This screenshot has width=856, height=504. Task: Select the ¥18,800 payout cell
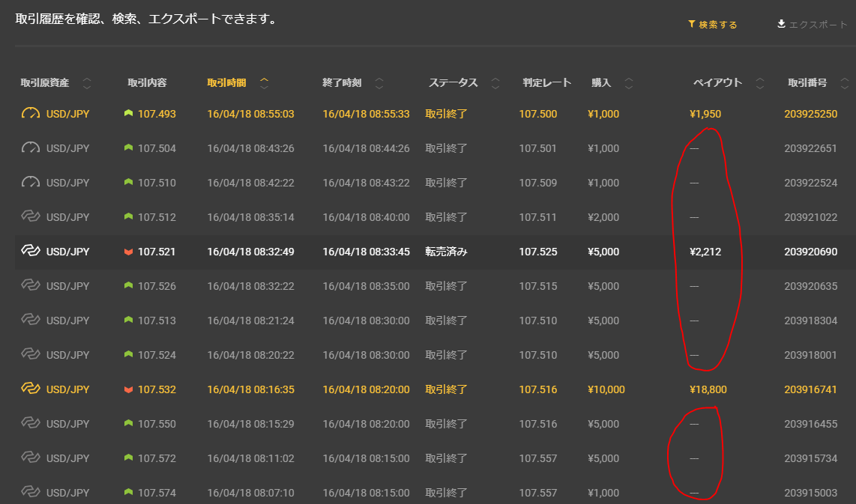[x=708, y=389]
